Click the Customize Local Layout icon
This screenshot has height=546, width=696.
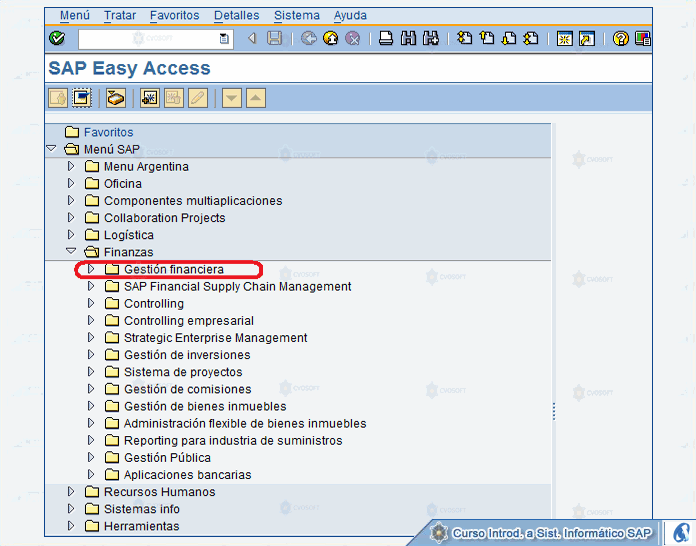[x=642, y=39]
